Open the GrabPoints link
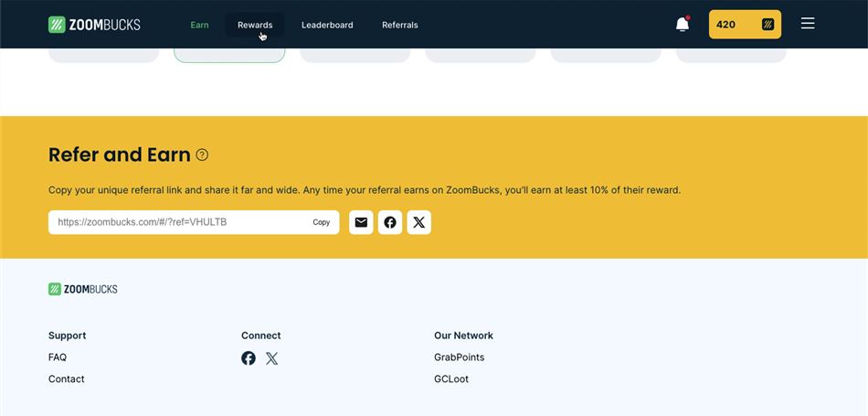The image size is (868, 416). [459, 357]
